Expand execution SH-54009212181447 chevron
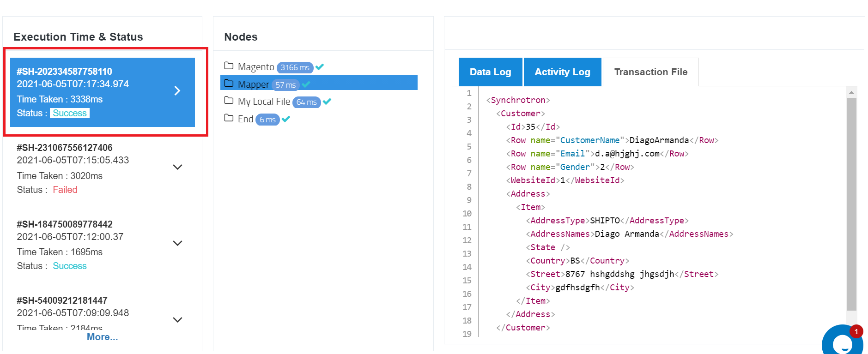 (x=177, y=320)
